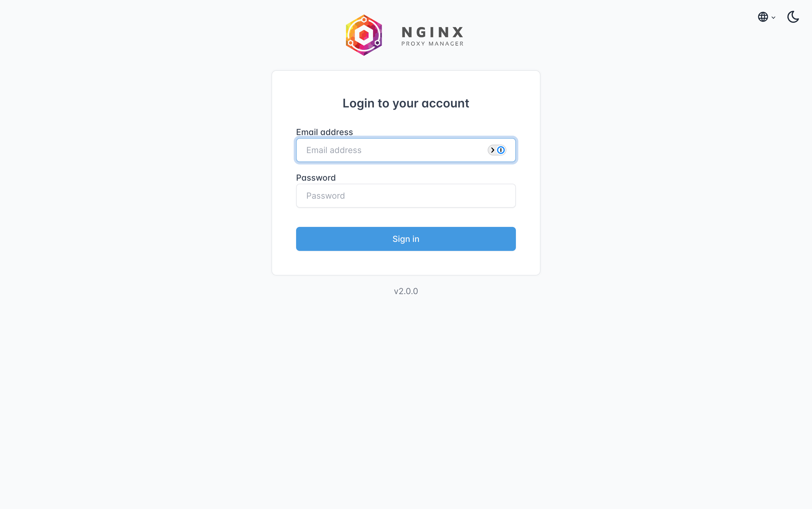Switch to dark mode via moon icon

[793, 17]
